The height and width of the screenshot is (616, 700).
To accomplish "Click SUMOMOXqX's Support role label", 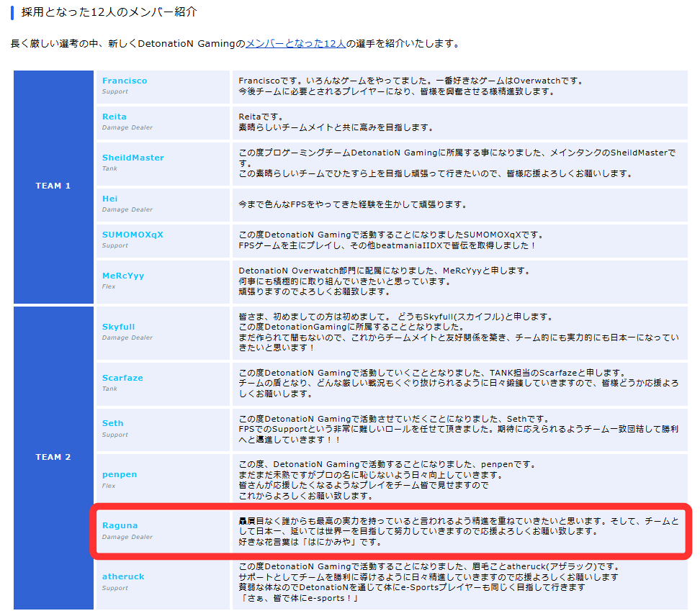I will 115,245.
